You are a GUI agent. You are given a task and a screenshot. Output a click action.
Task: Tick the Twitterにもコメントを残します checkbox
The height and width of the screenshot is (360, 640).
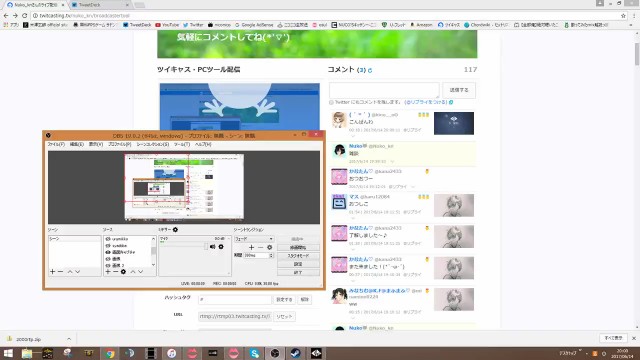pyautogui.click(x=331, y=102)
